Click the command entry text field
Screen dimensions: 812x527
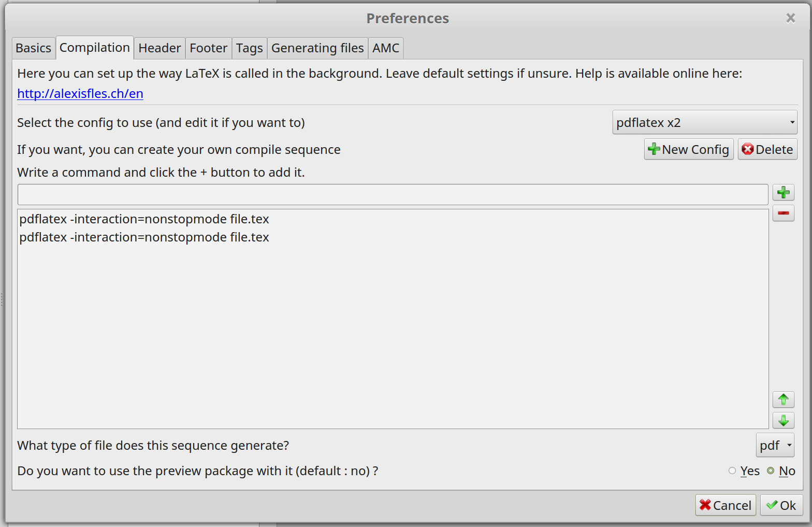(x=393, y=194)
